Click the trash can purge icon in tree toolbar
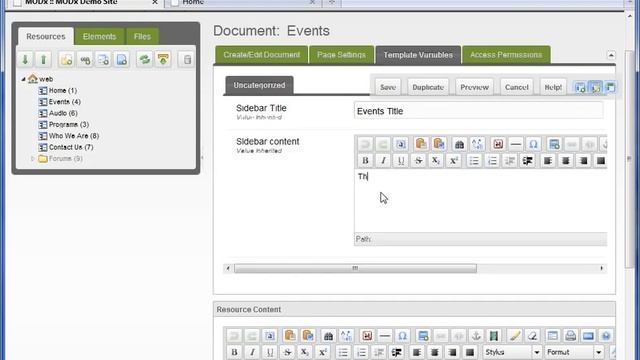This screenshot has height=360, width=640. coord(187,60)
